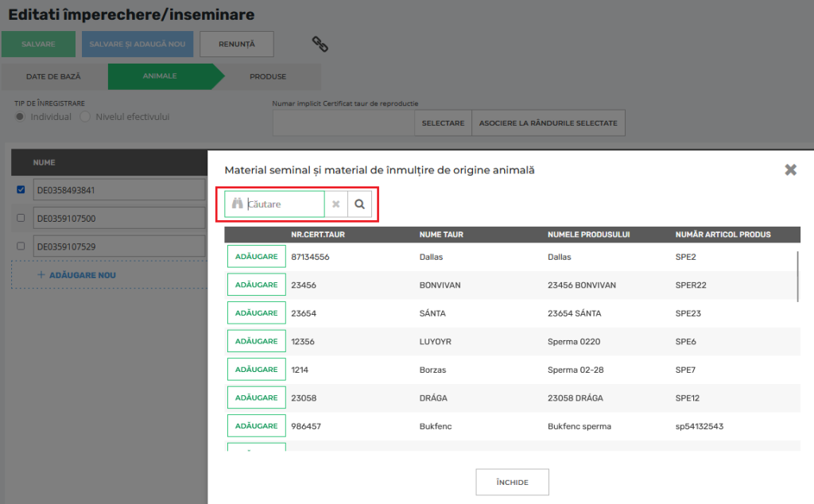Switch to the Date de bază tab
This screenshot has width=814, height=504.
pos(53,77)
